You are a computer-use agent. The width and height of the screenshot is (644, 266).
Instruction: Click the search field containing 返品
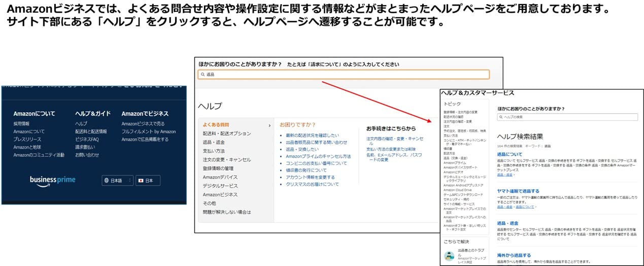point(344,75)
